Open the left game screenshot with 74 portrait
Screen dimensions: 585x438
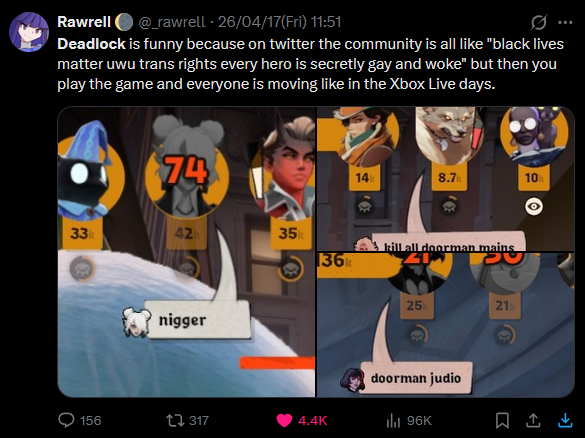(187, 252)
